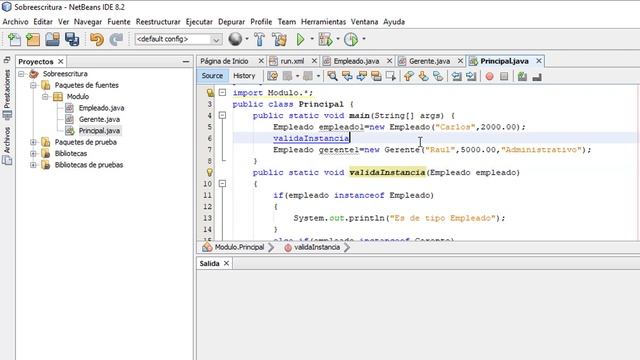Viewport: 640px width, 360px height.
Task: Click the Next Bookmark icon
Action: (x=423, y=76)
